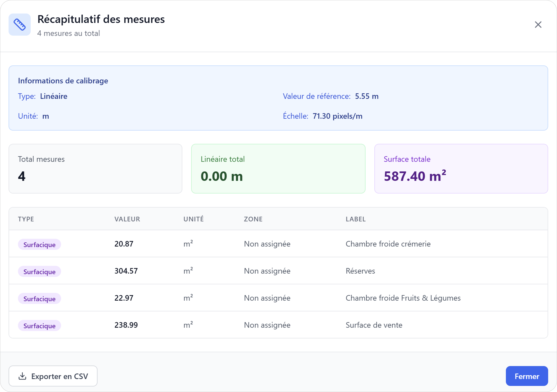Click the Informations de calibrage heading
The height and width of the screenshot is (392, 557).
point(63,81)
